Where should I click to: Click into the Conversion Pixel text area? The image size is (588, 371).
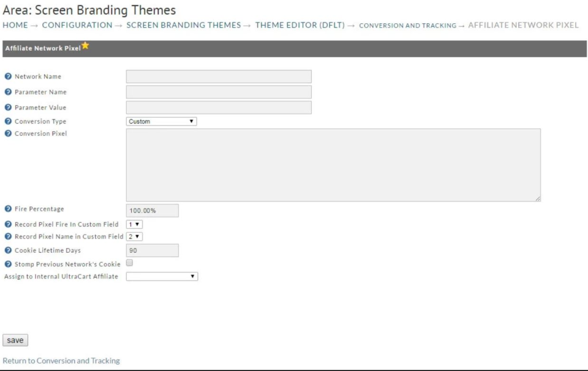[333, 165]
